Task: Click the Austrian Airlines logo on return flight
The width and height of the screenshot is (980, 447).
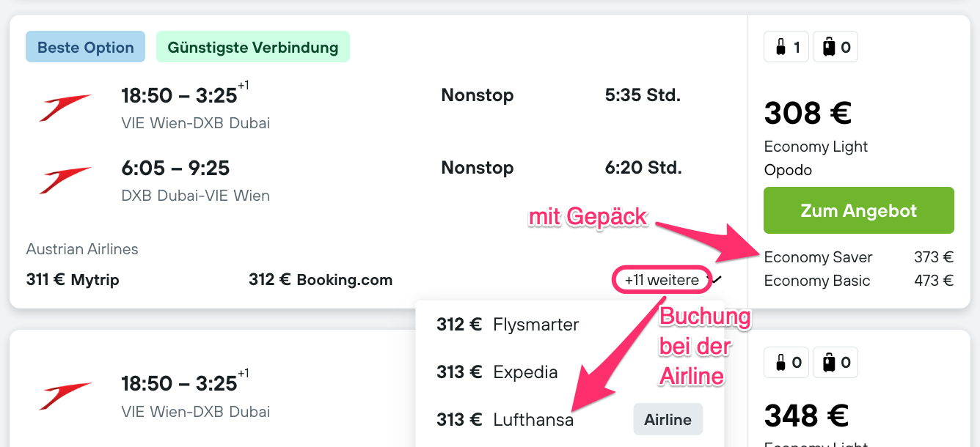Action: (x=65, y=180)
